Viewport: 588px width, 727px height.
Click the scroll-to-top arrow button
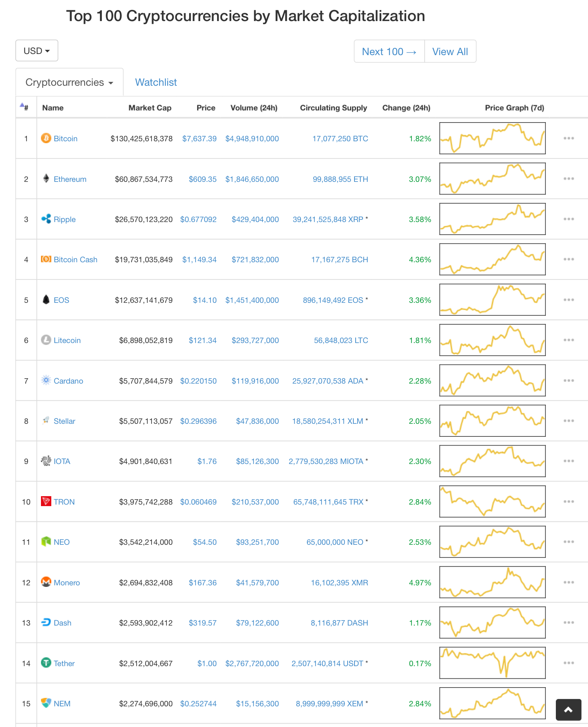[568, 710]
